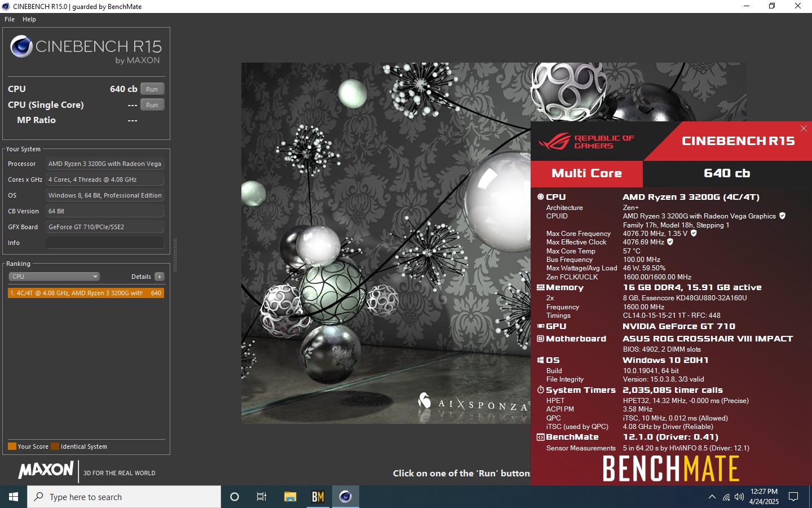
Task: Click the Max Effective Clock verified shield
Action: click(x=670, y=242)
